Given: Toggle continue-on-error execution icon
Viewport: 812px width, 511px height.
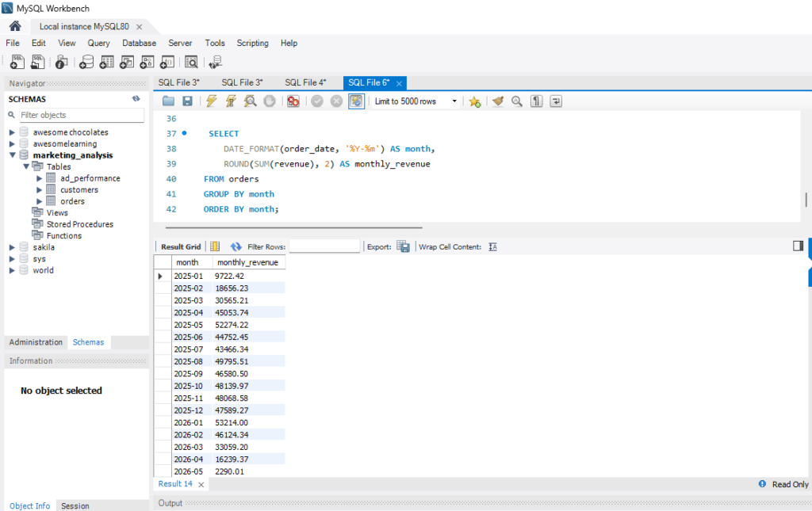Looking at the screenshot, I should [293, 101].
